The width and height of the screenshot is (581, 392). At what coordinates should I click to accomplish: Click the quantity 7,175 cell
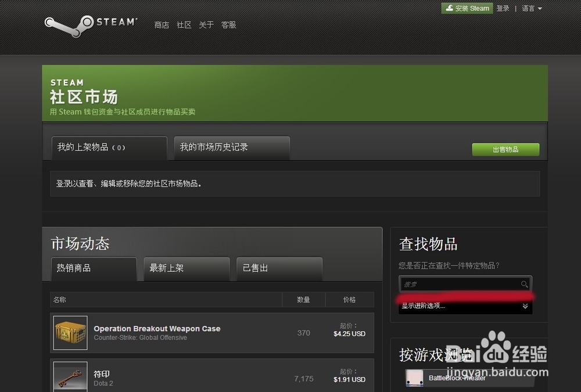tap(303, 379)
